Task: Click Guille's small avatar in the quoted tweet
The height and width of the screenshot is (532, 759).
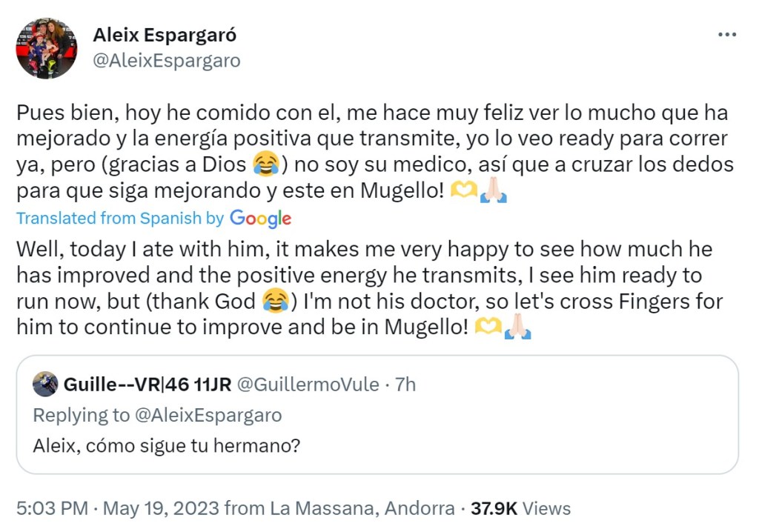Action: 45,385
